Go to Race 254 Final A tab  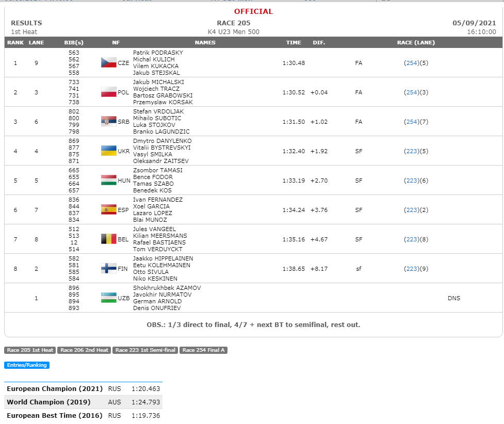[203, 350]
